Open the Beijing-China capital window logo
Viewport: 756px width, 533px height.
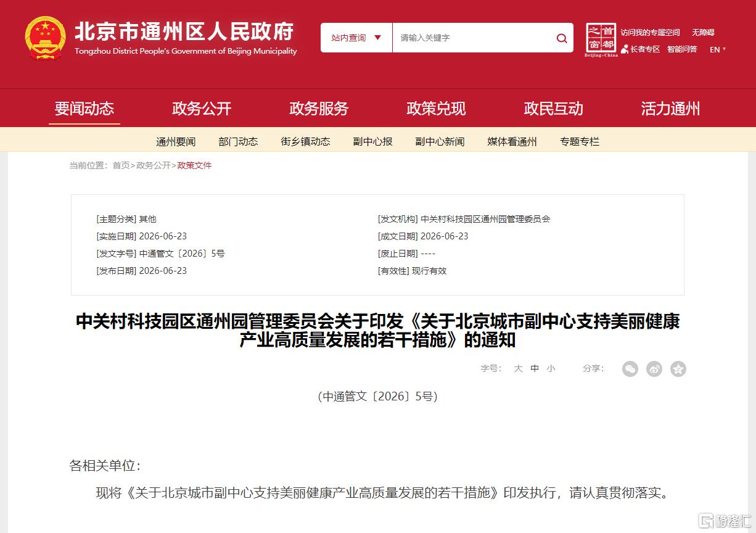click(x=601, y=40)
